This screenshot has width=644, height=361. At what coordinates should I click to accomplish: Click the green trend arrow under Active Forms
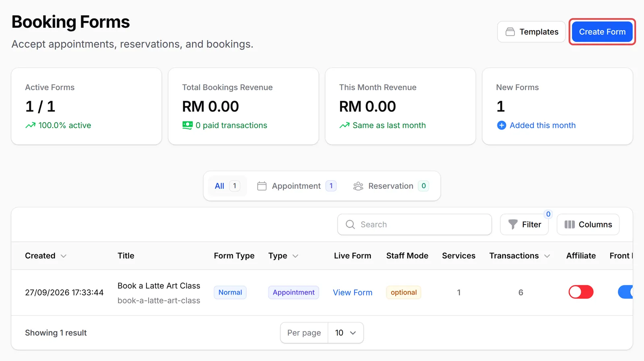point(30,126)
